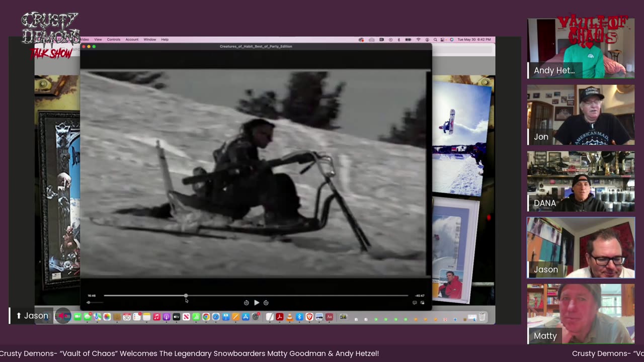Open Safari from the dock
Image resolution: width=644 pixels, height=362 pixels.
coord(216,317)
